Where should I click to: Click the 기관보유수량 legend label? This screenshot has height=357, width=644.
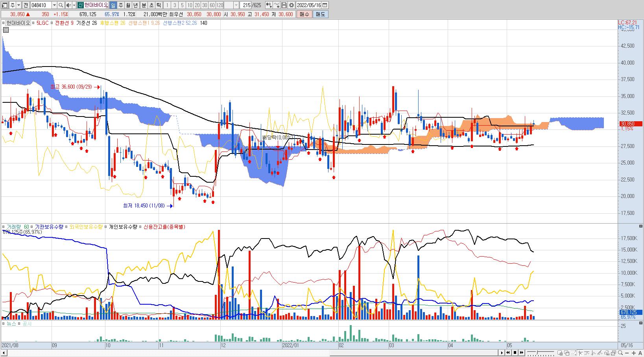(x=49, y=227)
